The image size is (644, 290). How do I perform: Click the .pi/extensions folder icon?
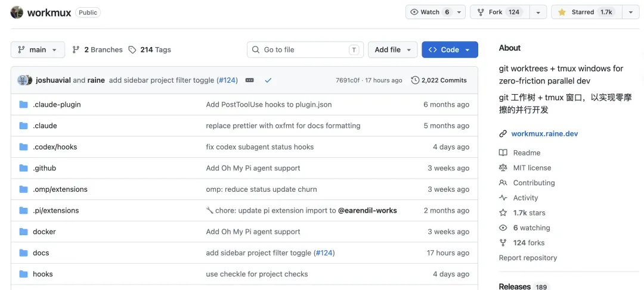click(x=23, y=210)
